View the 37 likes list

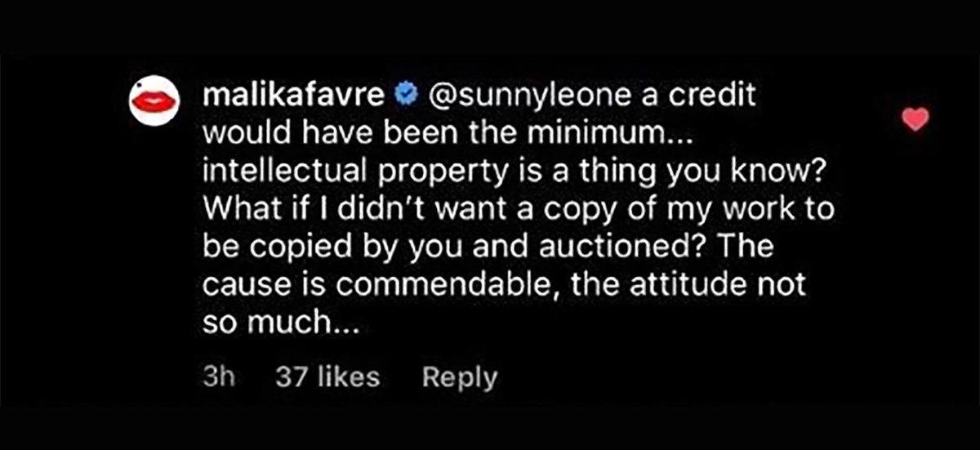point(327,377)
